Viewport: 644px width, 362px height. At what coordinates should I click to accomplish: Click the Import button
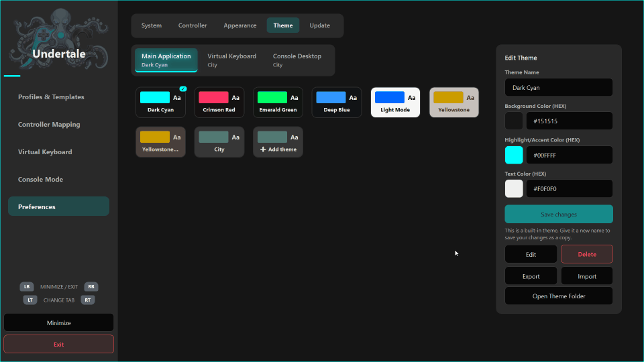587,276
